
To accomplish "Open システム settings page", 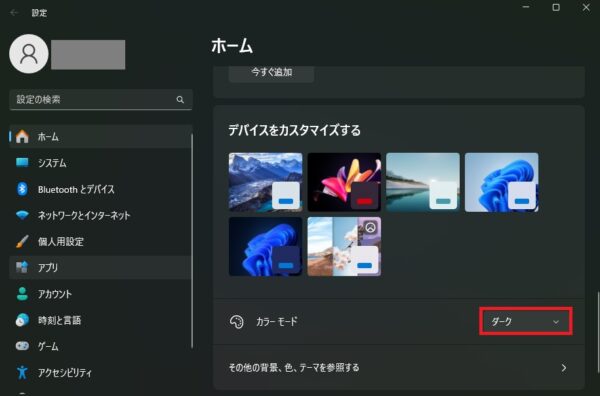I will (100, 163).
